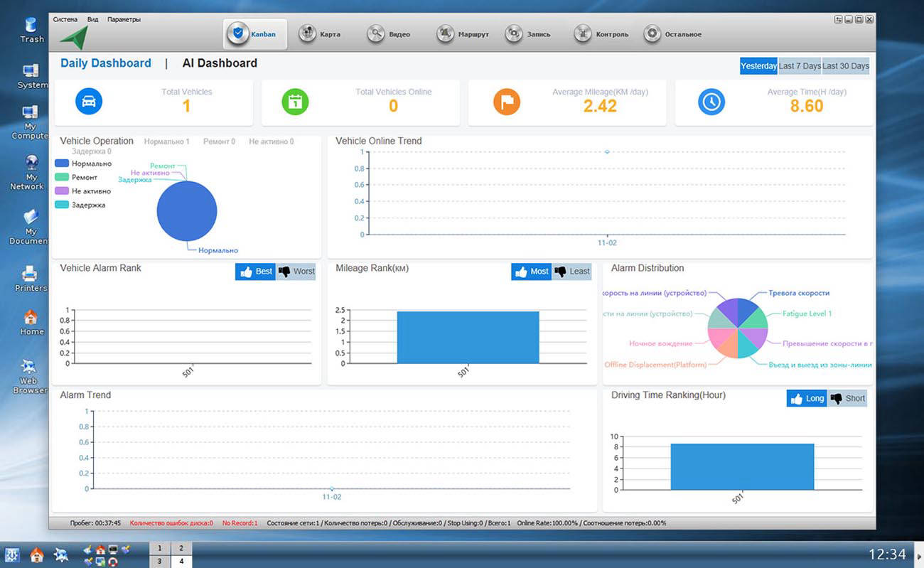Click the Kanban shield icon
The image size is (924, 568).
click(x=238, y=34)
